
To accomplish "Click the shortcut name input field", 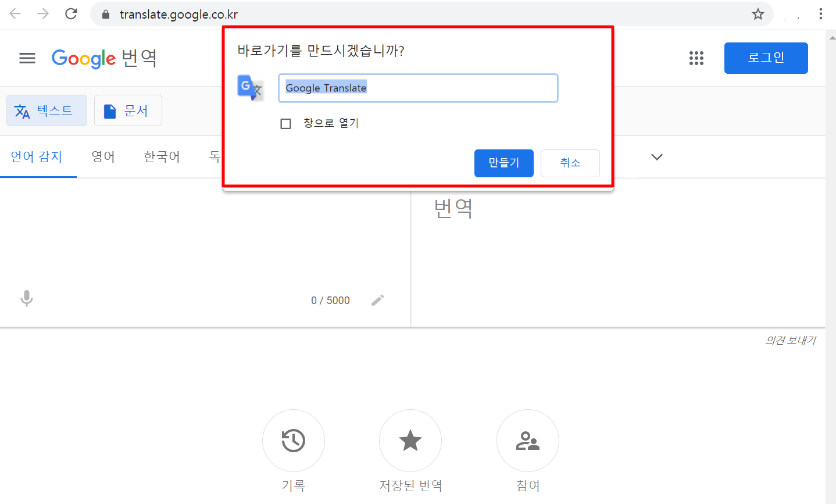I will (418, 88).
